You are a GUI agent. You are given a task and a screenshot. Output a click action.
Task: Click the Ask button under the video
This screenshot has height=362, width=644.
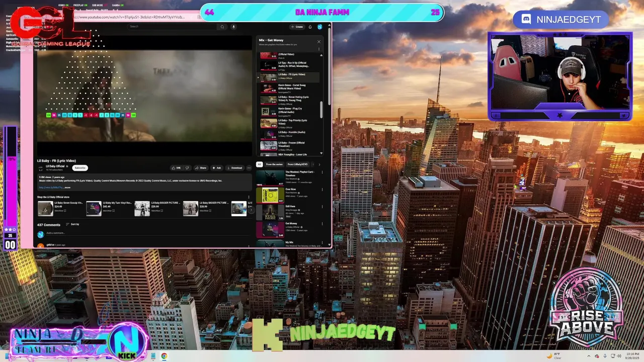217,168
